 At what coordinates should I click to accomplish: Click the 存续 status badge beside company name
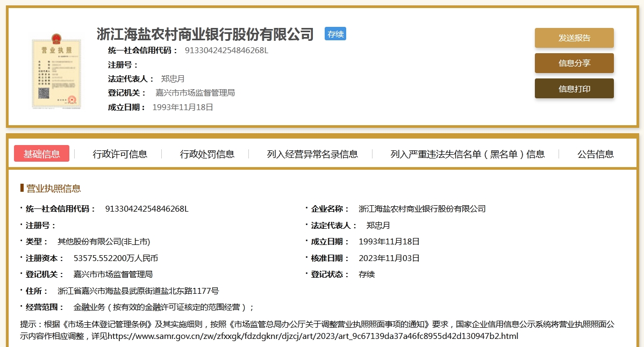335,34
